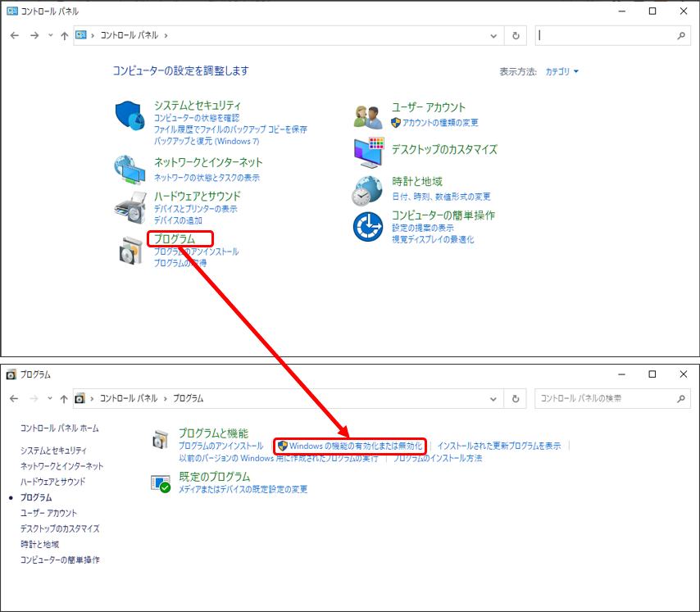Select 時計と地域 in the Programs sidebar
The height and width of the screenshot is (612, 700).
(39, 544)
